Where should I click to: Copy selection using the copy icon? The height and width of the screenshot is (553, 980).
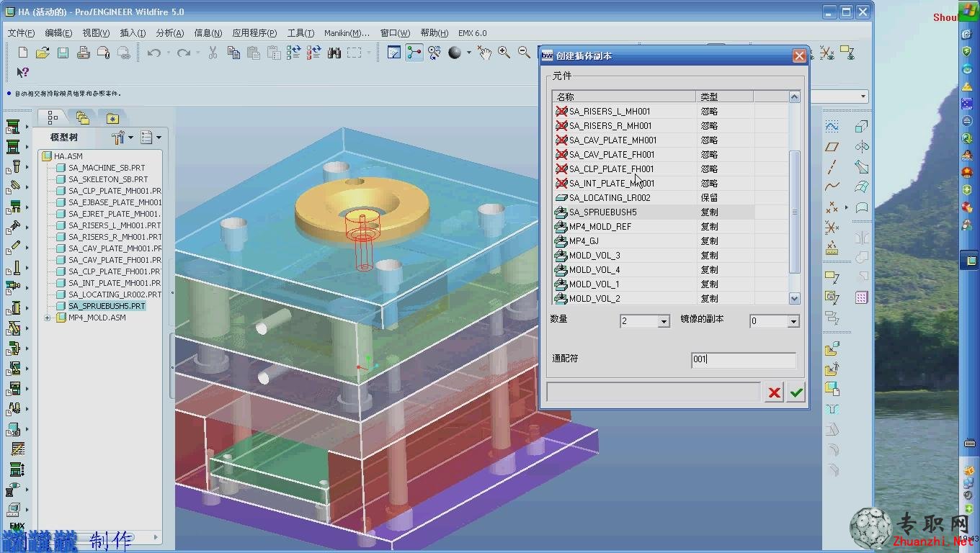click(233, 53)
